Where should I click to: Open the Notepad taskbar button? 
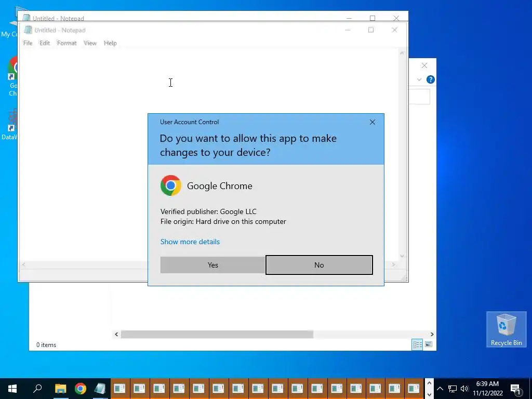(x=100, y=389)
